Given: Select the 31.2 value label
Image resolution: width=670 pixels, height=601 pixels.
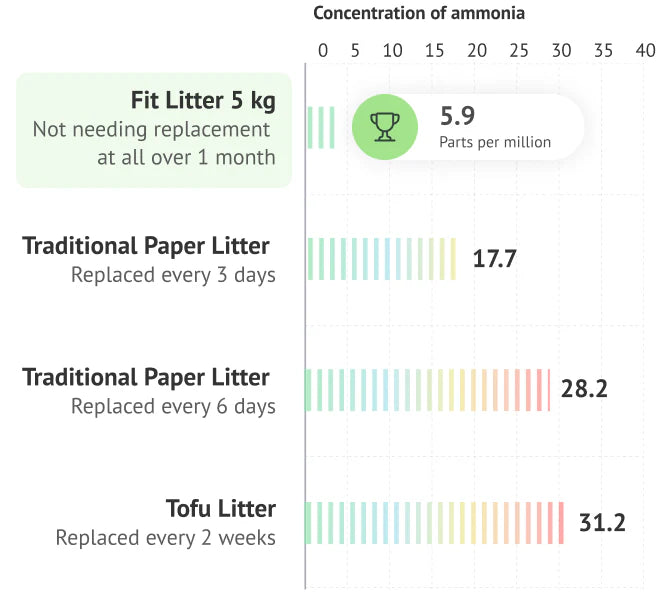Looking at the screenshot, I should click(x=602, y=522).
